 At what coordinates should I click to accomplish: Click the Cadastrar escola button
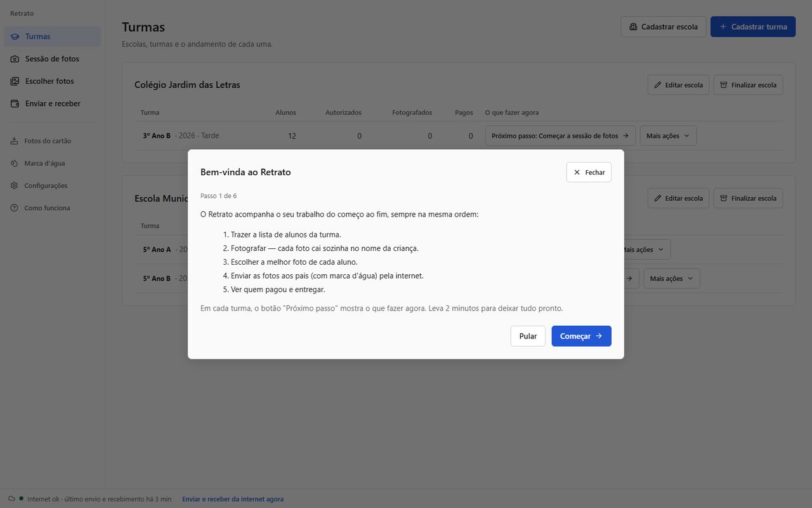(x=663, y=27)
